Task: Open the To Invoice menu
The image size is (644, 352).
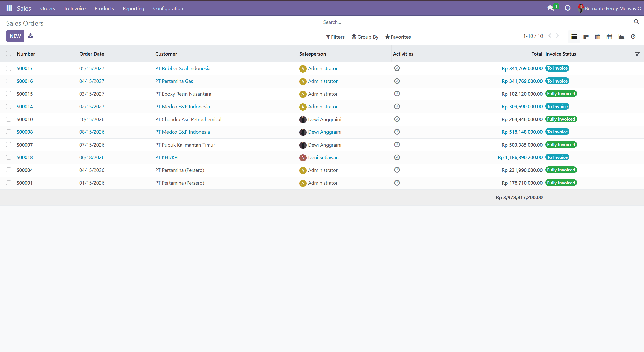Action: [x=75, y=8]
